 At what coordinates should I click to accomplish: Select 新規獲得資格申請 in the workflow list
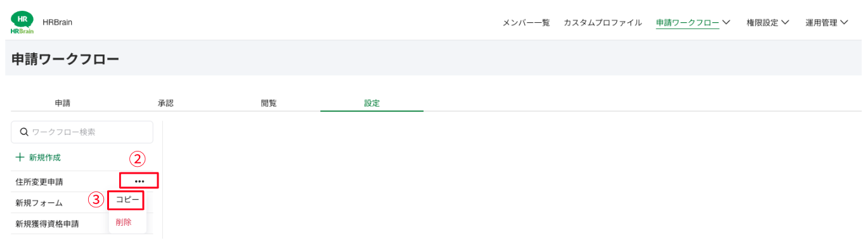pyautogui.click(x=48, y=224)
